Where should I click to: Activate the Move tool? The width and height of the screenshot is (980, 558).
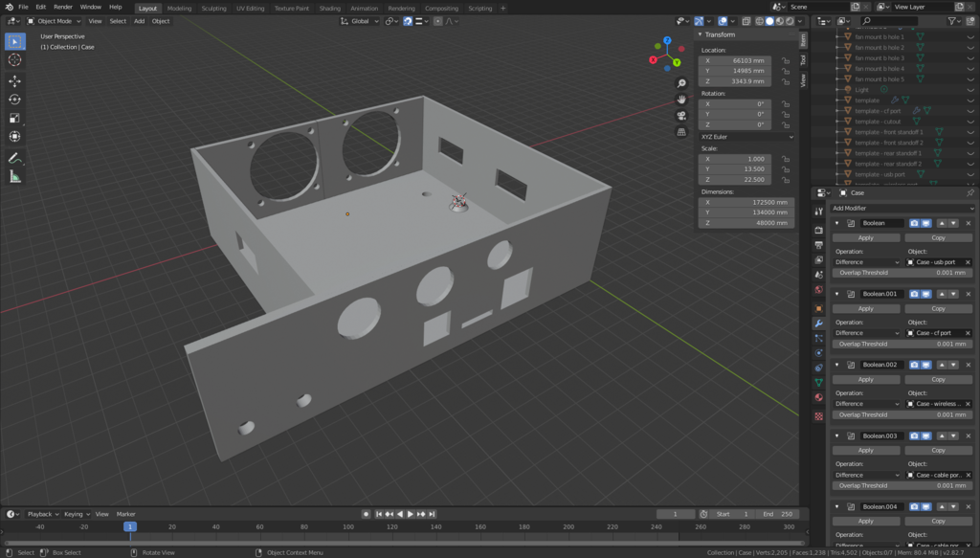[x=15, y=81]
